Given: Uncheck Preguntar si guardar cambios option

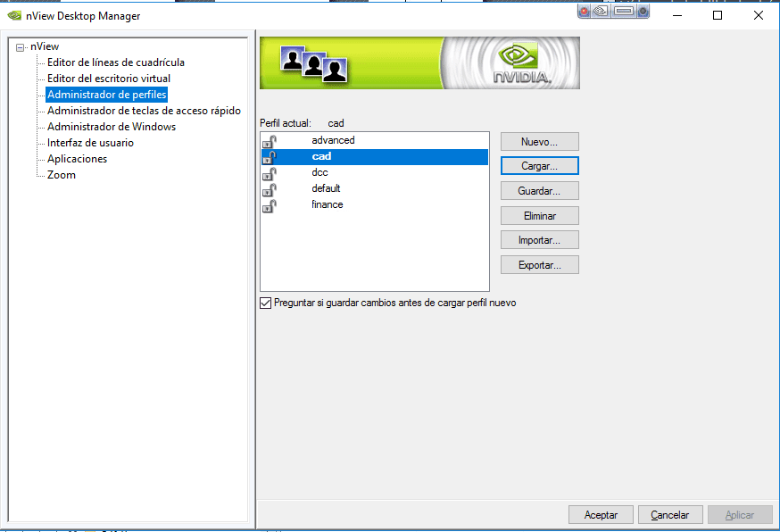Looking at the screenshot, I should (x=265, y=303).
